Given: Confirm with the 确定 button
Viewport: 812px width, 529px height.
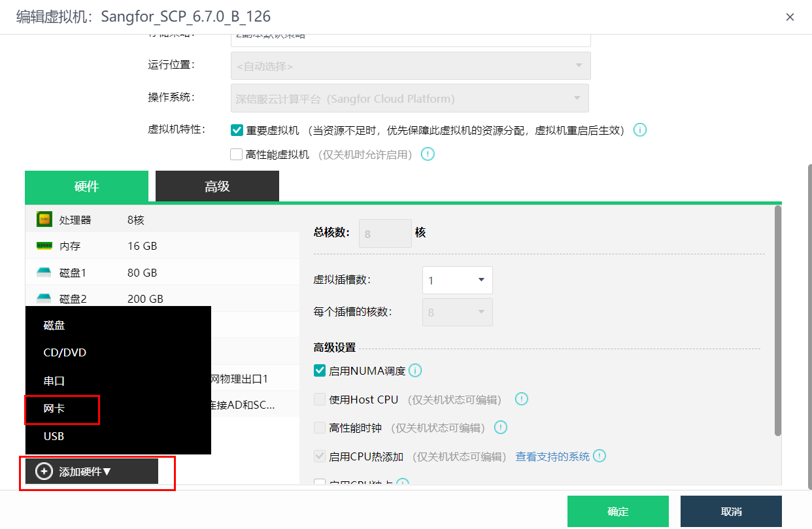Looking at the screenshot, I should [x=618, y=511].
